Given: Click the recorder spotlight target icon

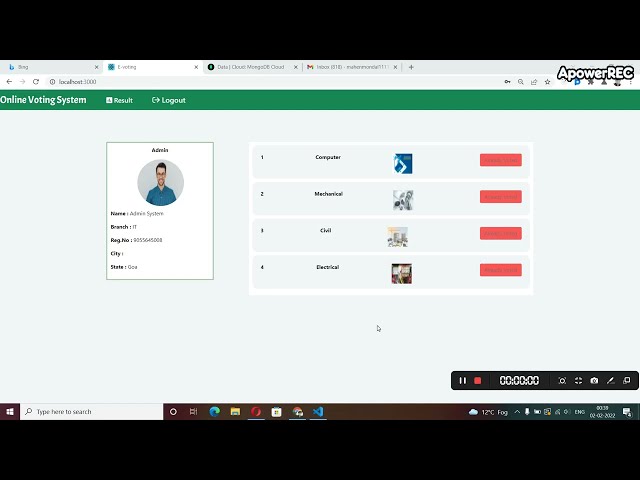Looking at the screenshot, I should tap(562, 380).
